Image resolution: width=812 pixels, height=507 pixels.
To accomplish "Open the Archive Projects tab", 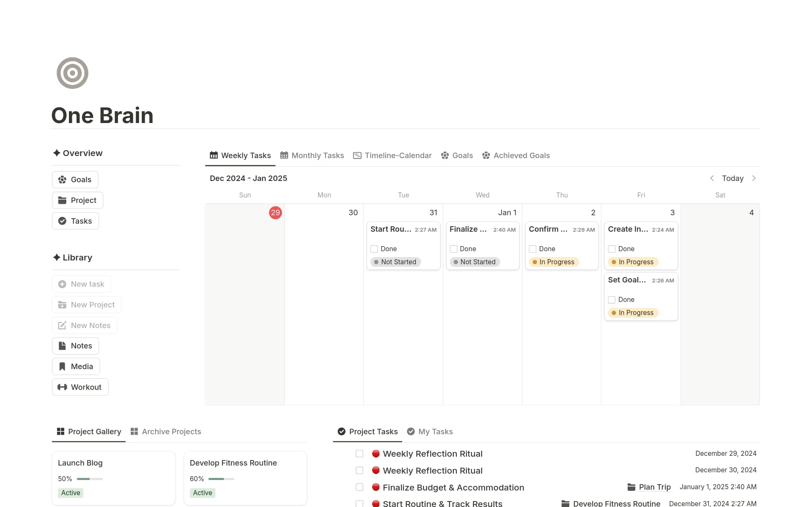I will click(x=171, y=431).
